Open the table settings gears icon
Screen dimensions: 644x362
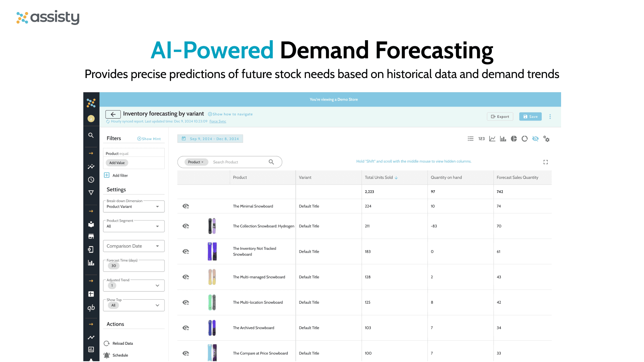point(546,139)
